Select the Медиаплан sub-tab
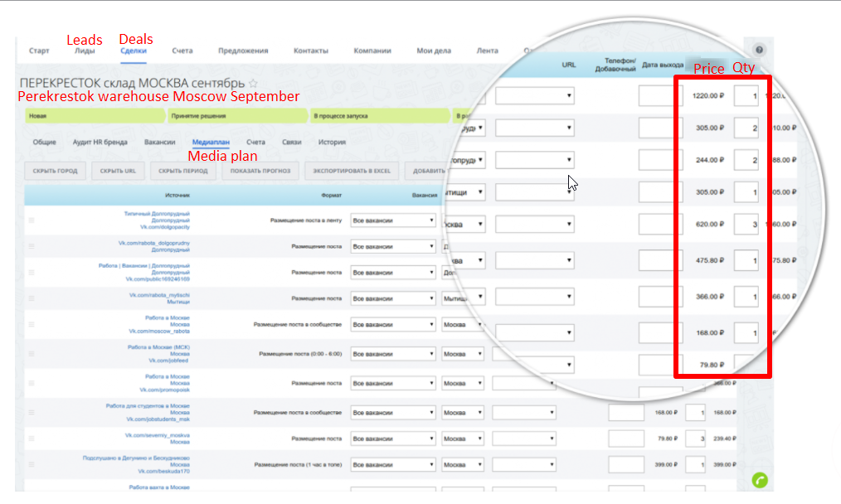This screenshot has width=841, height=504. [211, 142]
